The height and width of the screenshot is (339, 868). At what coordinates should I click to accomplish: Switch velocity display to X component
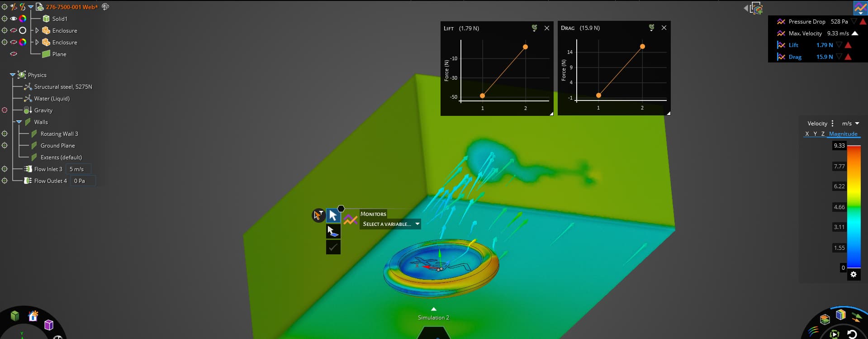coord(807,134)
